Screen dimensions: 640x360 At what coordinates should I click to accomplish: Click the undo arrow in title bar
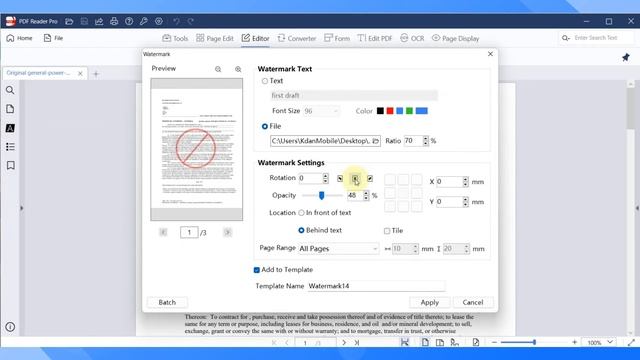point(176,21)
